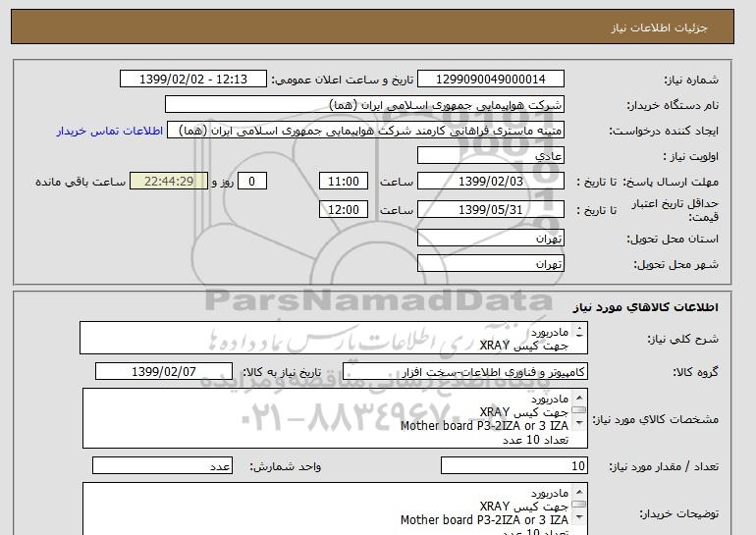Screen dimensions: 756x535
Task: Click the remaining time counter 22:44:29
Action: 169,182
